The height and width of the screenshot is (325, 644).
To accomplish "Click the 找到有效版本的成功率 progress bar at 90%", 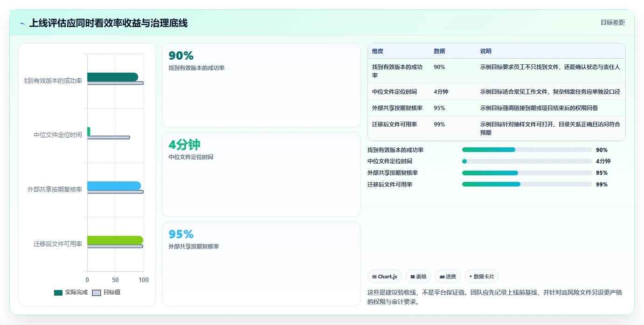I will 527,150.
